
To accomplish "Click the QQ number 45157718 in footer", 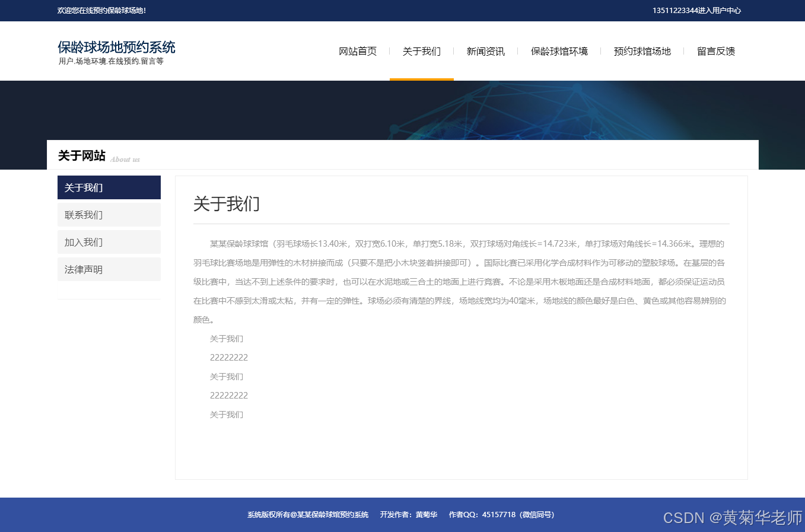I will 497,514.
